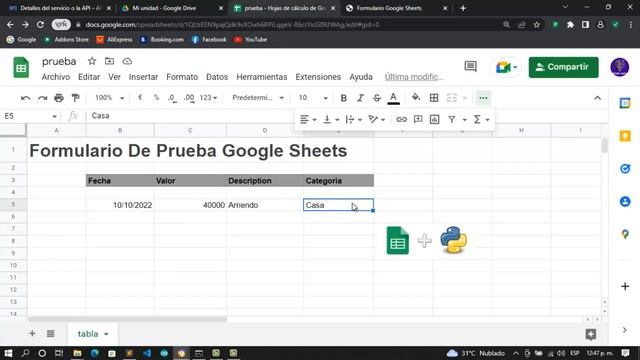Screen dimensions: 640x360
Task: Open the Formato menu
Action: click(x=182, y=77)
